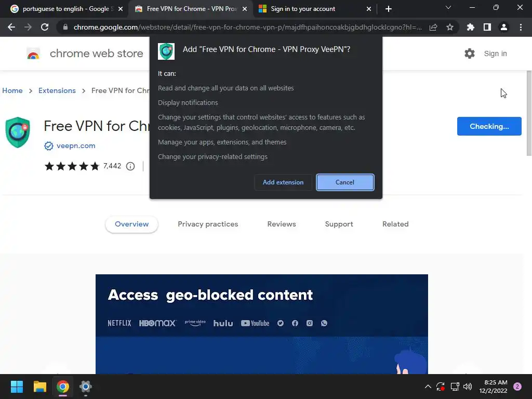
Task: Bookmark this tab with star icon
Action: (x=450, y=27)
